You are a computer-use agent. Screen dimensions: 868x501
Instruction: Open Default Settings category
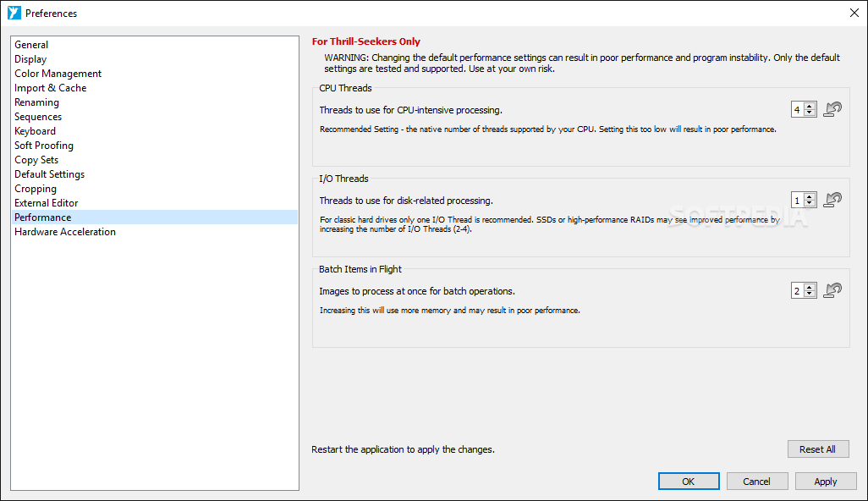155,174
